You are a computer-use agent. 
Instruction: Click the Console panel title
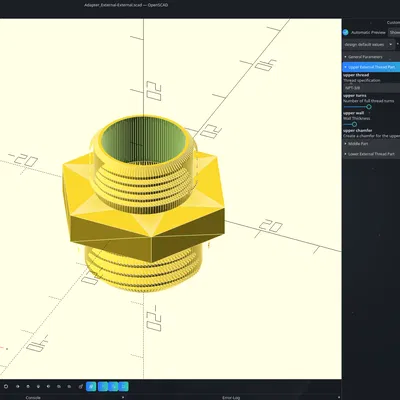tap(33, 398)
